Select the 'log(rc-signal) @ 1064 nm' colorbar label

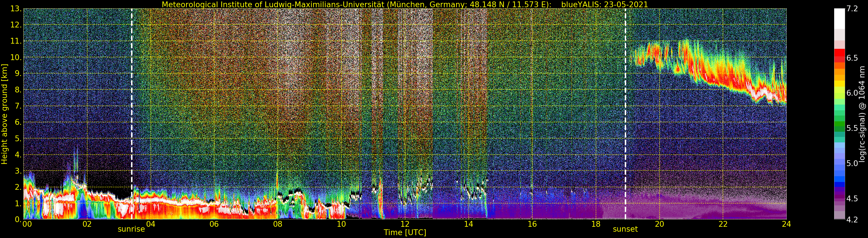pyautogui.click(x=862, y=114)
